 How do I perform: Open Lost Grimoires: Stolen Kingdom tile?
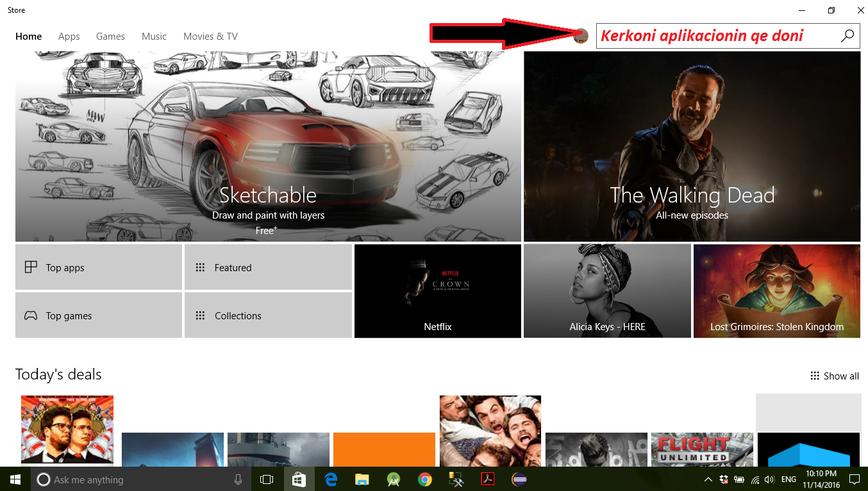[777, 291]
